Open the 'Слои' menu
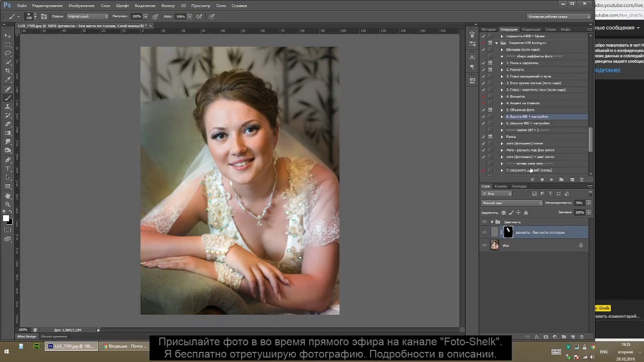Screen dimensions: 644x362 click(x=105, y=6)
